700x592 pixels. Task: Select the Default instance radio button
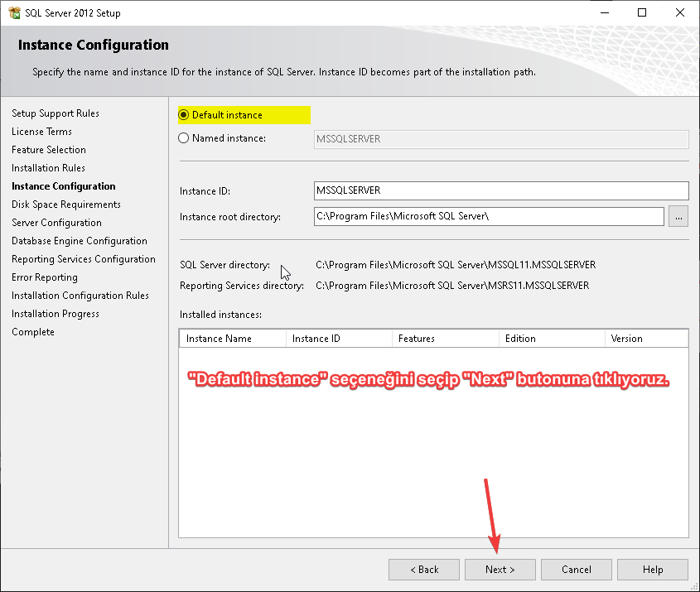[x=184, y=115]
